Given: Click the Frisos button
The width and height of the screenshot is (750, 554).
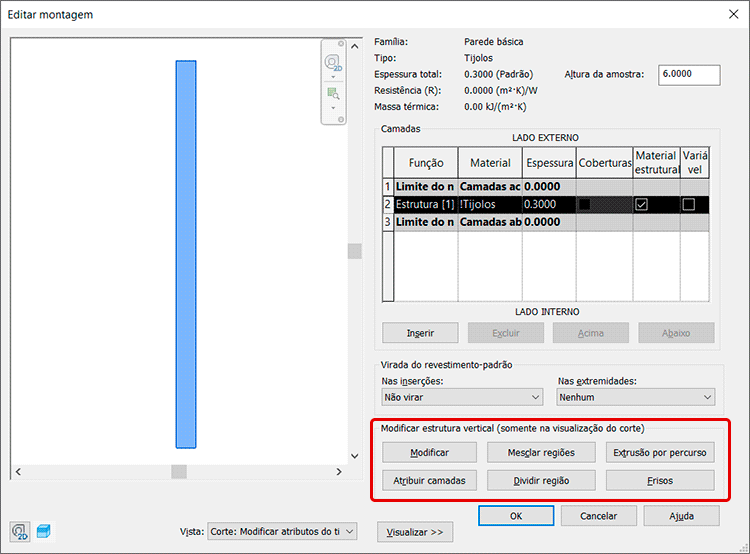Looking at the screenshot, I should click(660, 480).
